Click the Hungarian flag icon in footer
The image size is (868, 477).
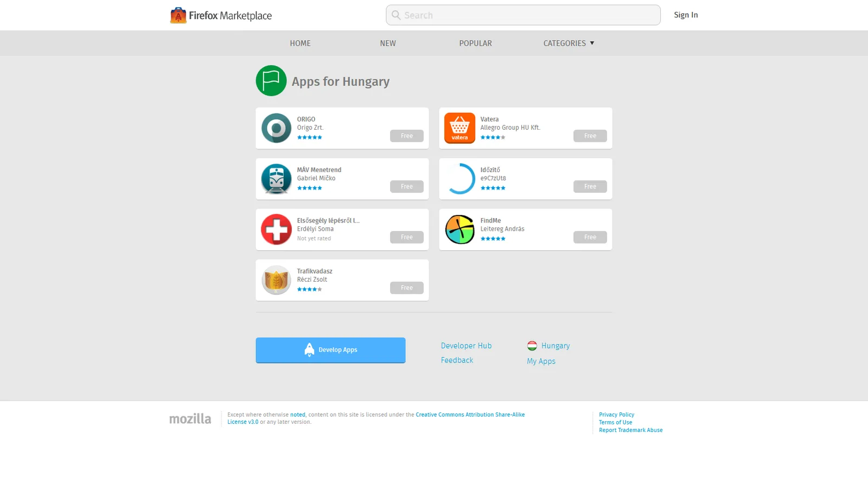coord(532,346)
